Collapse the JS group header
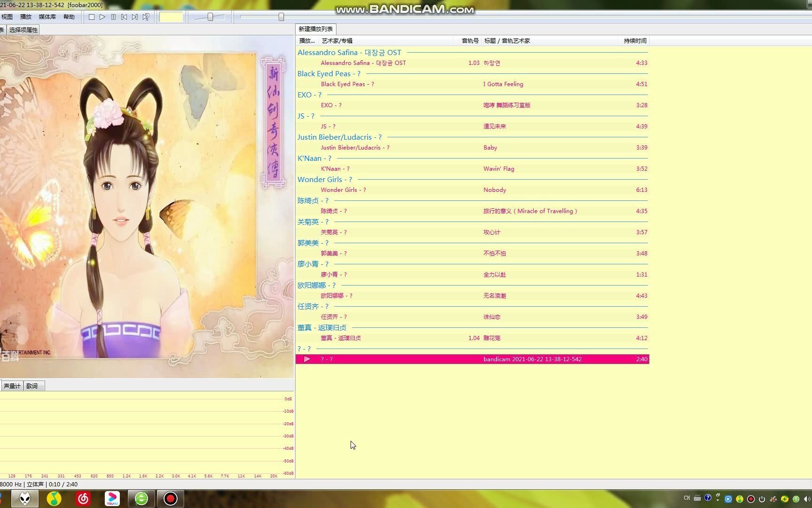 [x=472, y=116]
